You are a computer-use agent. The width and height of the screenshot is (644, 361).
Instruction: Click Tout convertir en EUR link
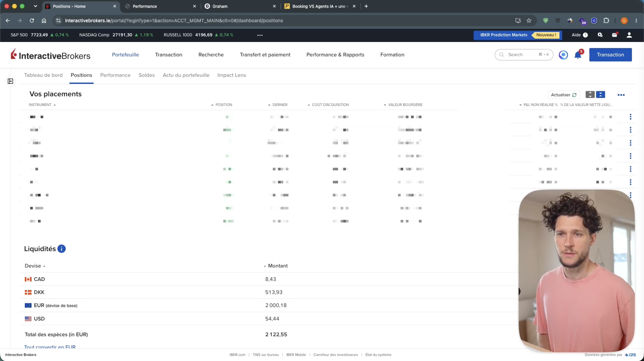pyautogui.click(x=50, y=347)
